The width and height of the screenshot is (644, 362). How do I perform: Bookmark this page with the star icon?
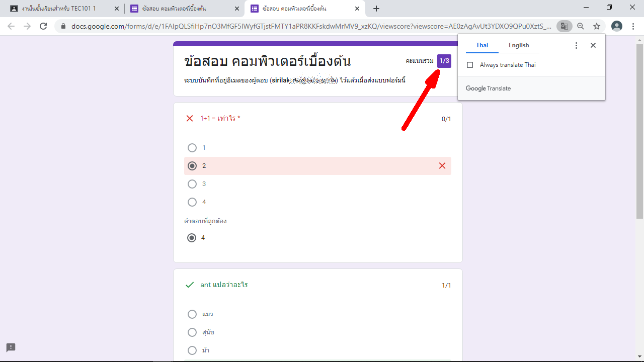597,26
